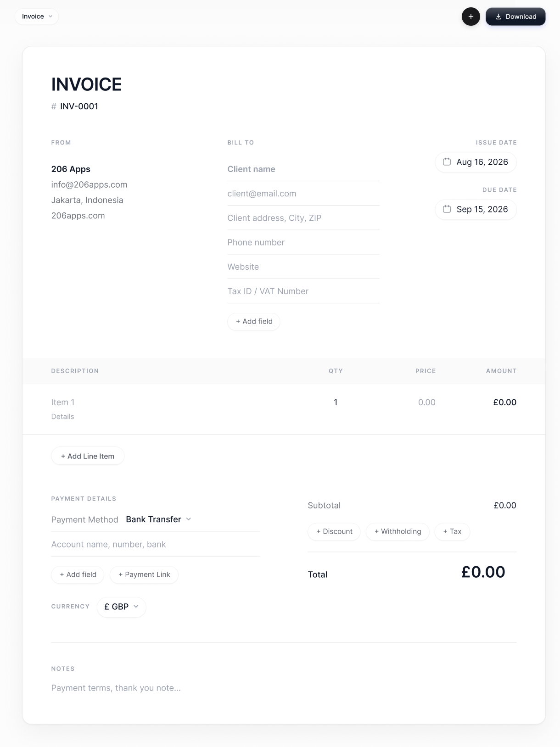
Task: Add tax to the invoice
Action: [x=452, y=531]
